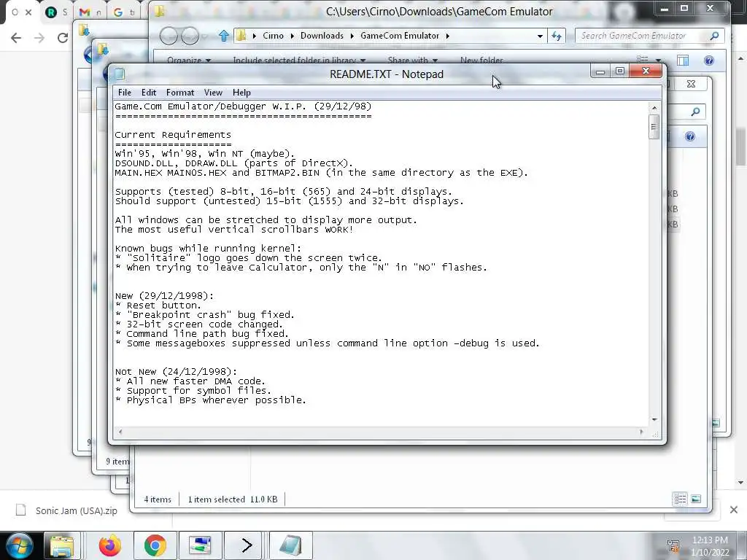Open the Edit menu in Notepad
The image size is (747, 560).
[149, 93]
